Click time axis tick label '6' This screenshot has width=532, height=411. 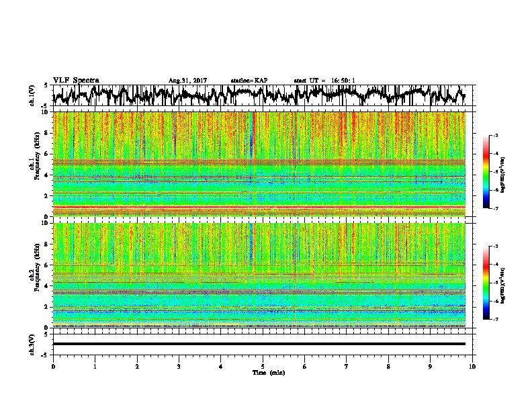(x=305, y=367)
